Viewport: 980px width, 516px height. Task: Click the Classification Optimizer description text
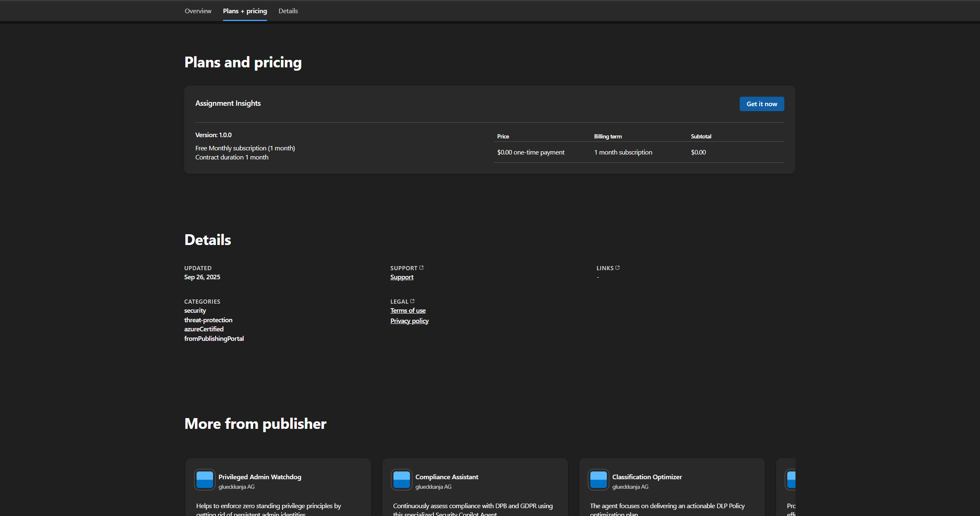(x=667, y=506)
